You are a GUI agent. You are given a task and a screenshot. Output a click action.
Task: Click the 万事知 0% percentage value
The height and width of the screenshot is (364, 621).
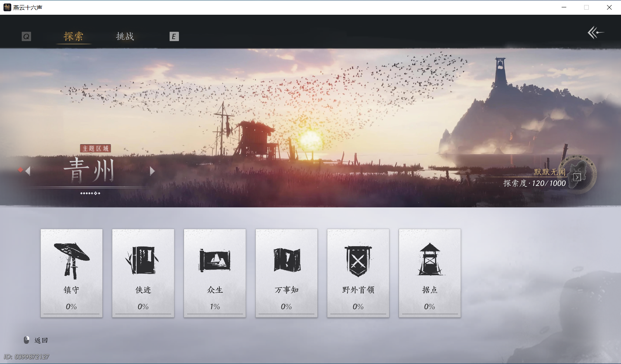tap(286, 307)
